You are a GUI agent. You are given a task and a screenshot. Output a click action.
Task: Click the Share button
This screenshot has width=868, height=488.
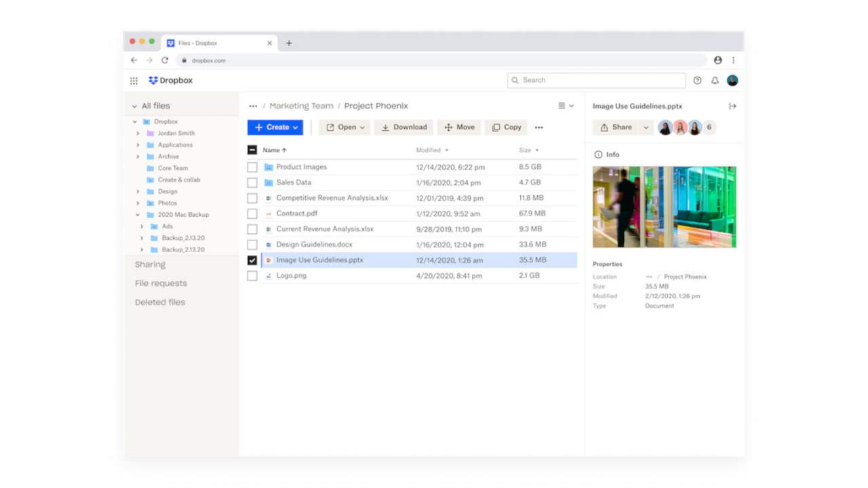pyautogui.click(x=616, y=127)
